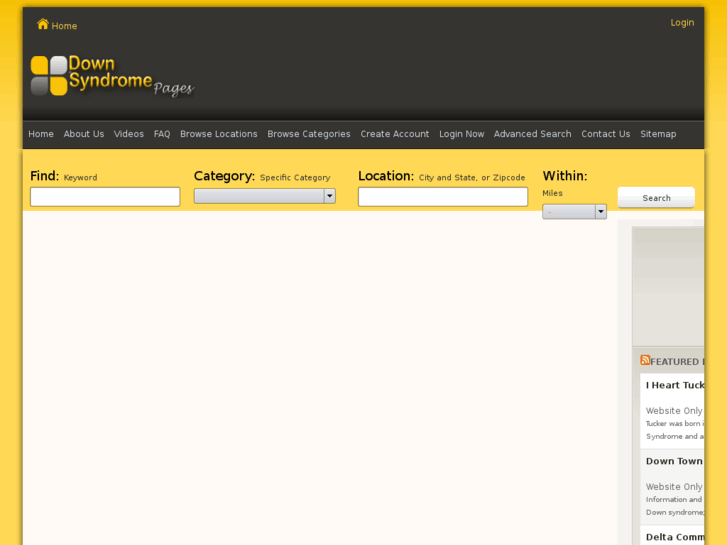The width and height of the screenshot is (727, 545).
Task: Open the FAQ menu item
Action: [162, 134]
